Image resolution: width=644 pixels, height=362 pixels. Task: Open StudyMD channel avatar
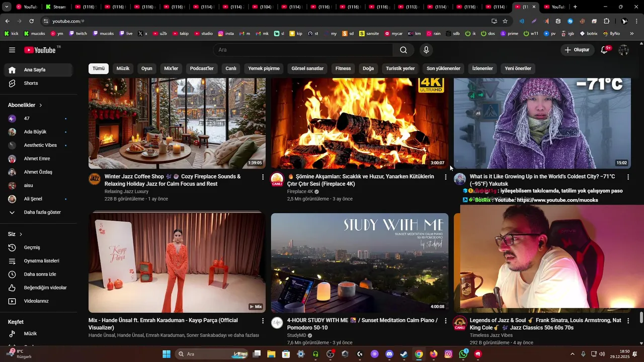pos(277,323)
